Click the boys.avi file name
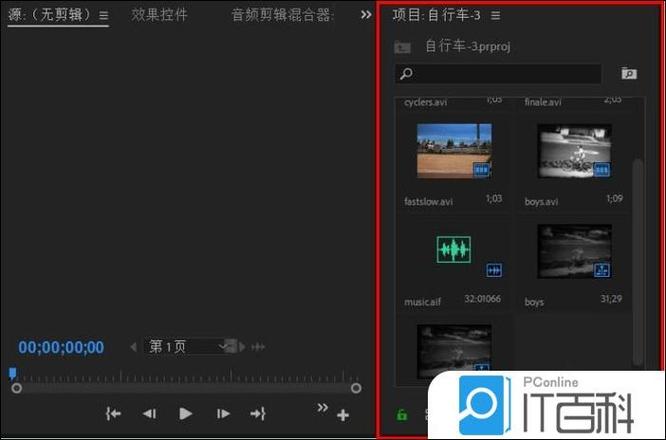This screenshot has height=440, width=666. [x=541, y=201]
